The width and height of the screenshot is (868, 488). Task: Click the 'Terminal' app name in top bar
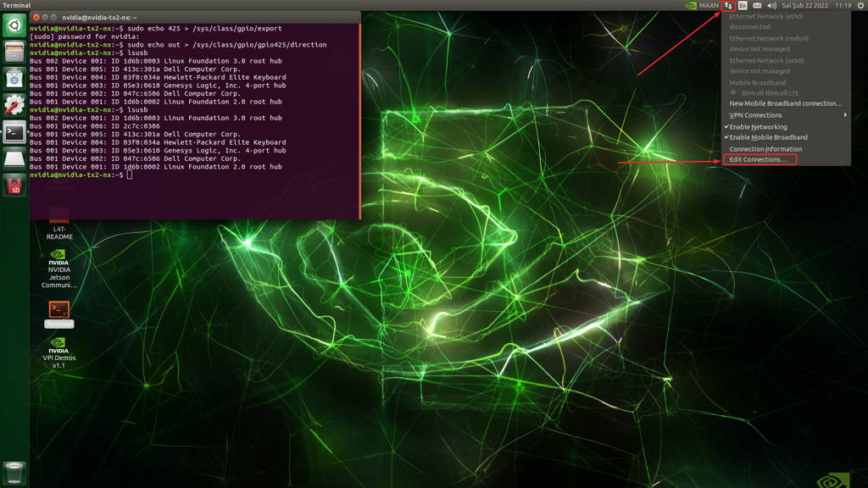point(17,6)
